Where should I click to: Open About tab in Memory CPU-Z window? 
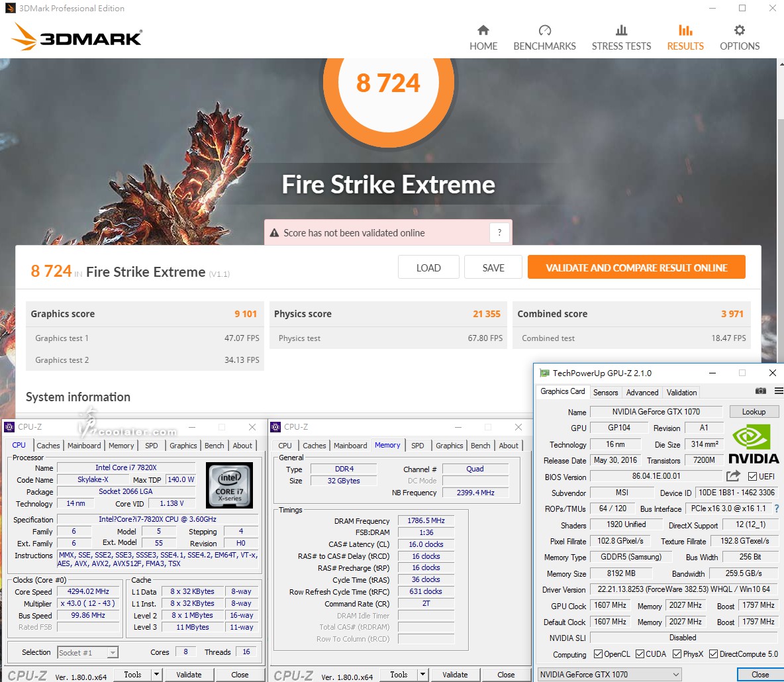click(x=509, y=446)
